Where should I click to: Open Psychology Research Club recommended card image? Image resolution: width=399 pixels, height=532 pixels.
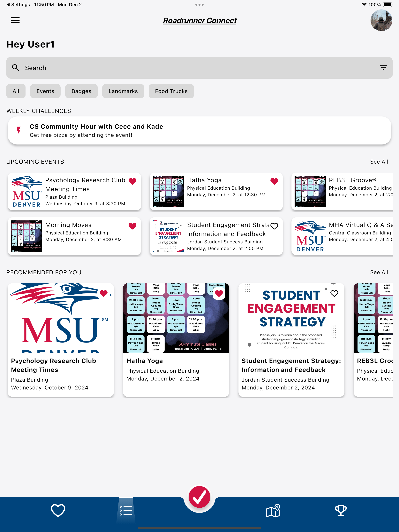coord(61,318)
